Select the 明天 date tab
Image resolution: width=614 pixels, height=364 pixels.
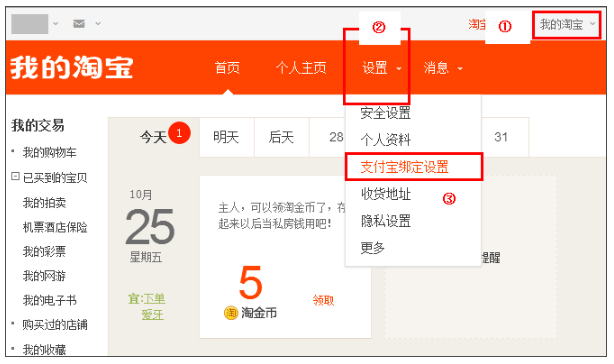tap(227, 137)
